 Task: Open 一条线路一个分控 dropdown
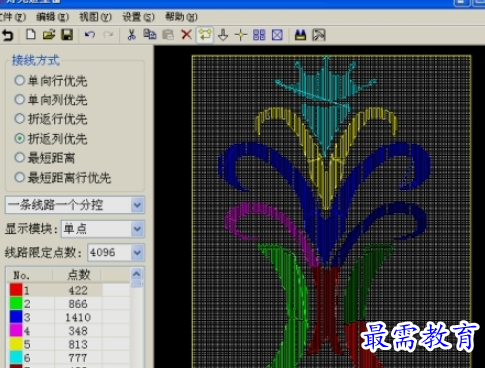click(75, 205)
